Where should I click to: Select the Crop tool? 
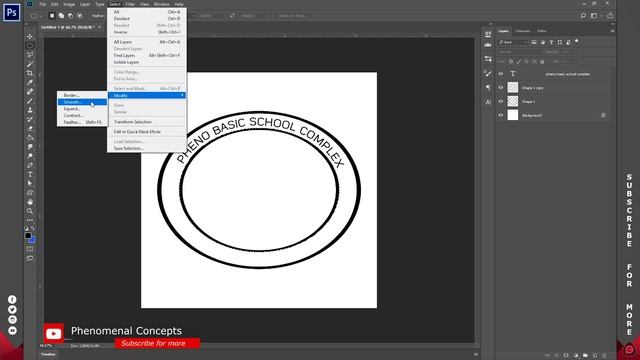click(30, 73)
